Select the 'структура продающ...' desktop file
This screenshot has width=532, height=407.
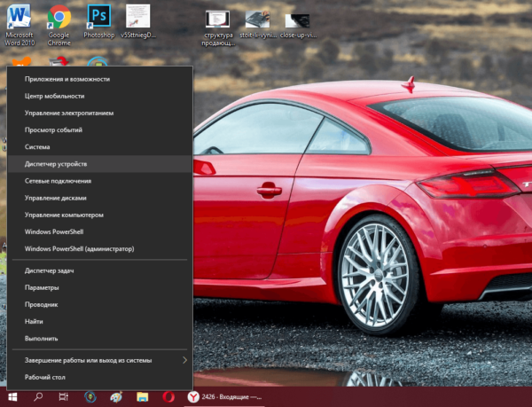click(218, 28)
